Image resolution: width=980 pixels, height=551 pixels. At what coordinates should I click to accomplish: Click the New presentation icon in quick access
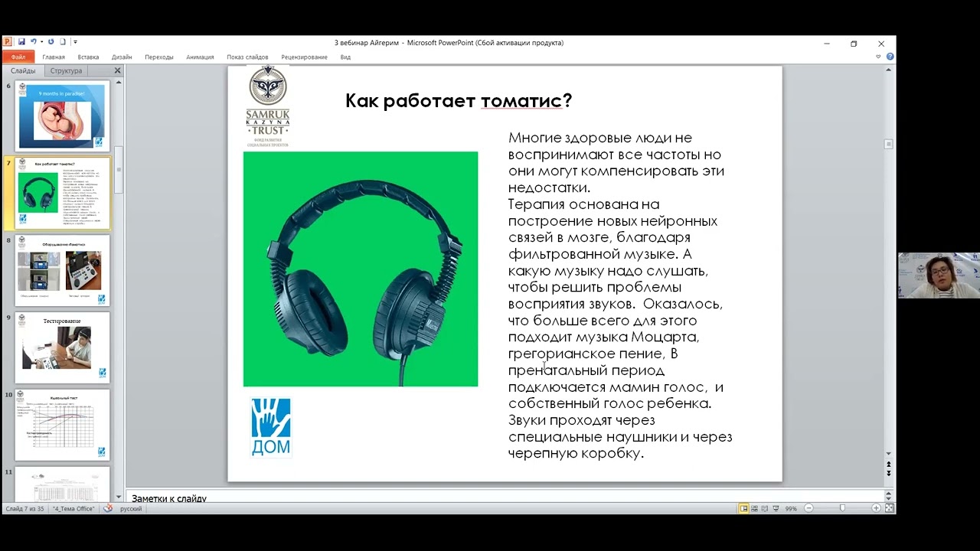point(64,42)
